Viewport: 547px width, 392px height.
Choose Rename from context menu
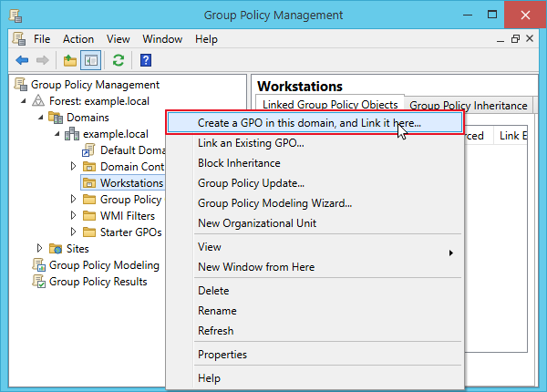coord(315,310)
